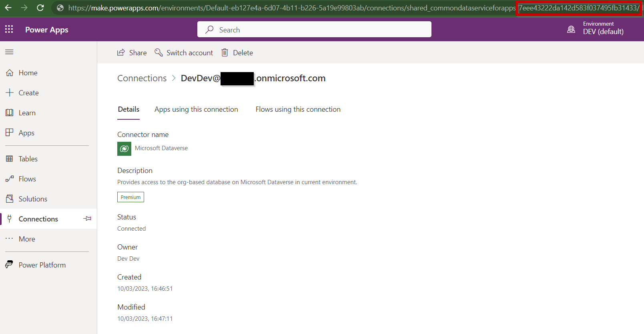
Task: Click the Delete trash can icon
Action: 225,52
